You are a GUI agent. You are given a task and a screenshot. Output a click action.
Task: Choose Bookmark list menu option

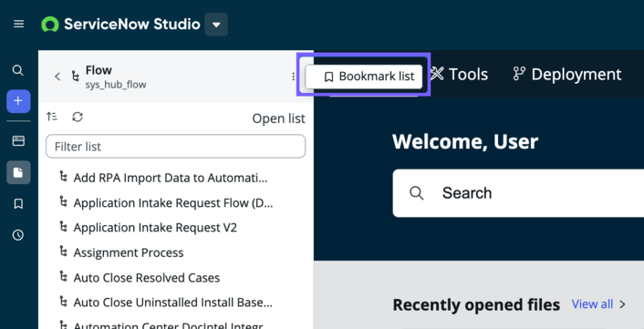click(x=364, y=77)
